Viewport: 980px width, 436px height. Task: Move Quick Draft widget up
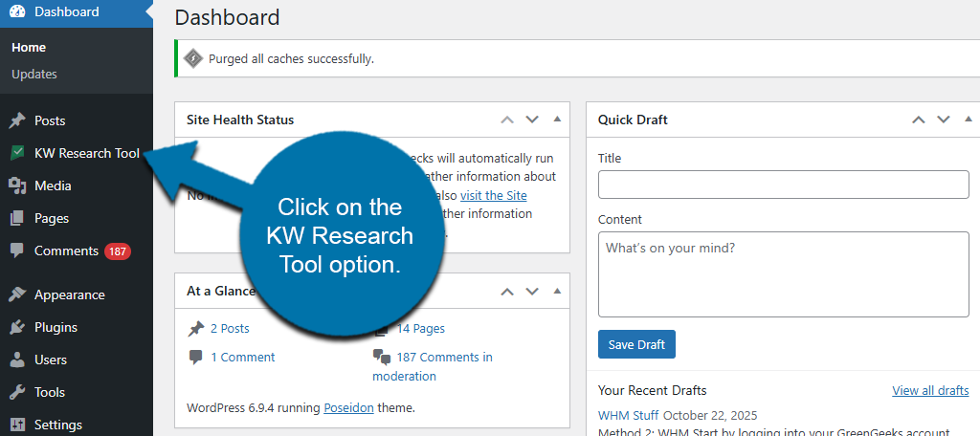(918, 120)
